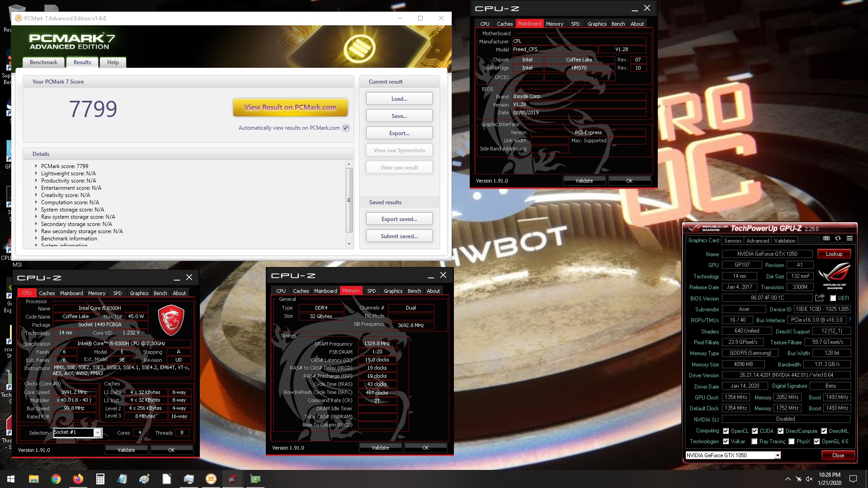The image size is (868, 488).
Task: Toggle the DirectML checkbox
Action: 824,431
